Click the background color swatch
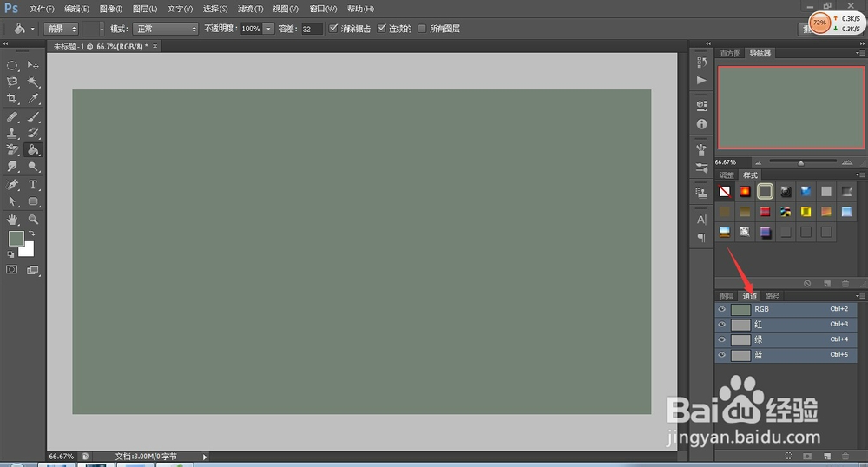Screen dimensions: 868x467 [29, 251]
